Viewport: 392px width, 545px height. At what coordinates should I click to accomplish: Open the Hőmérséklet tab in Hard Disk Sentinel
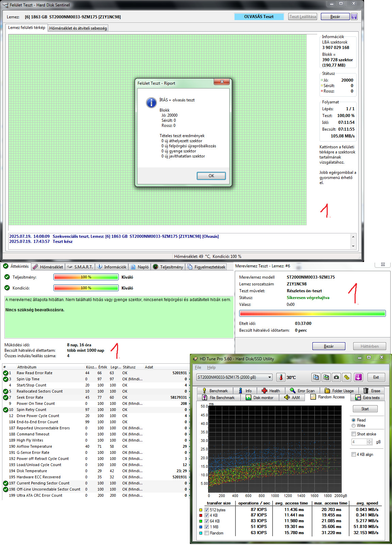(x=48, y=267)
